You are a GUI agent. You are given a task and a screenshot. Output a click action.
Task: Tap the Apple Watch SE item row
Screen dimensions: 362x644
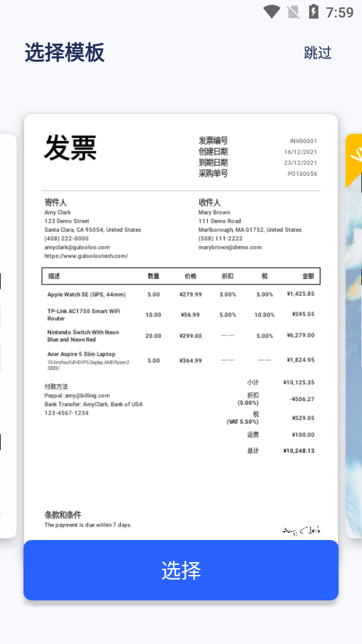click(181, 294)
